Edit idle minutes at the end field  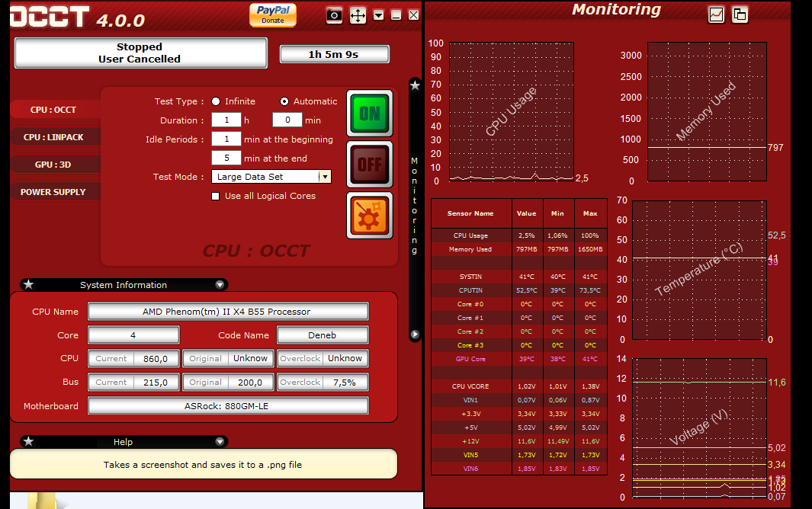[x=226, y=158]
